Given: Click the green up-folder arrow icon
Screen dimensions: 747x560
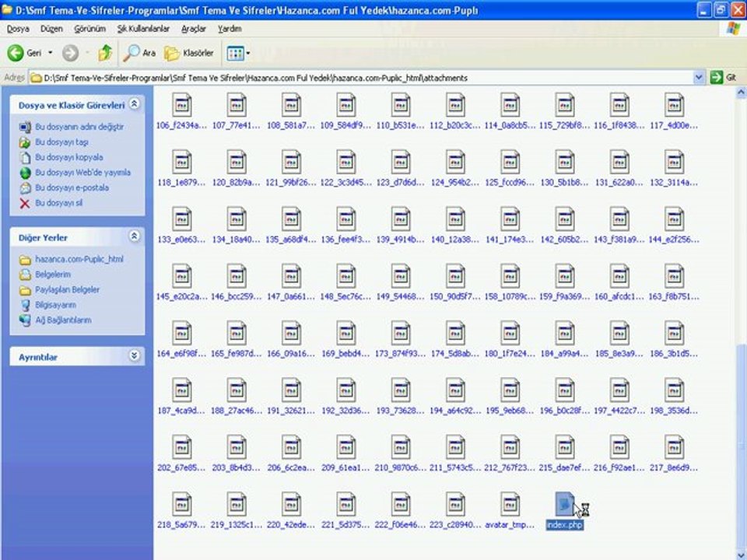Looking at the screenshot, I should coord(105,53).
